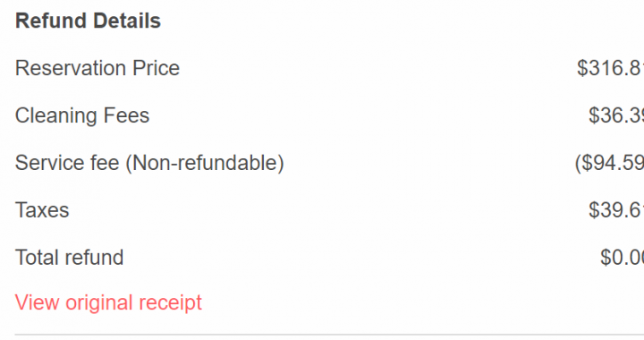
Task: Select the Taxes label
Action: click(x=42, y=210)
